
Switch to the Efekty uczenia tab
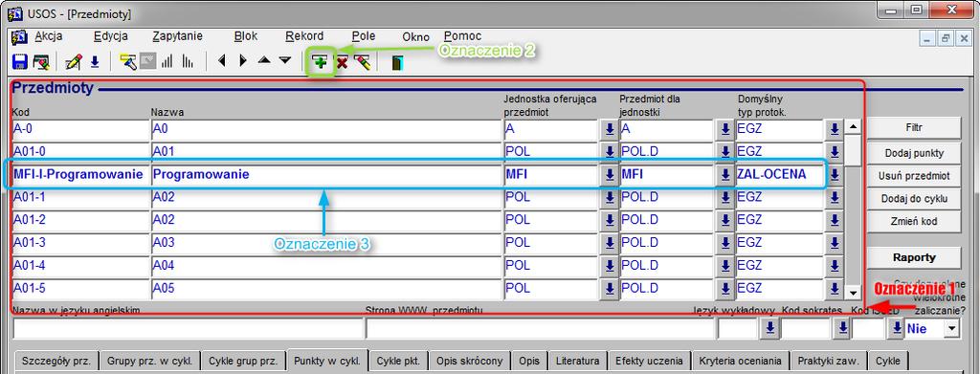click(x=650, y=361)
